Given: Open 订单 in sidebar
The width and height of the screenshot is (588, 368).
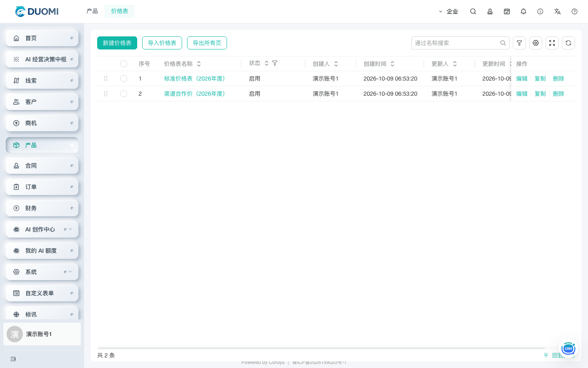Looking at the screenshot, I should [42, 187].
